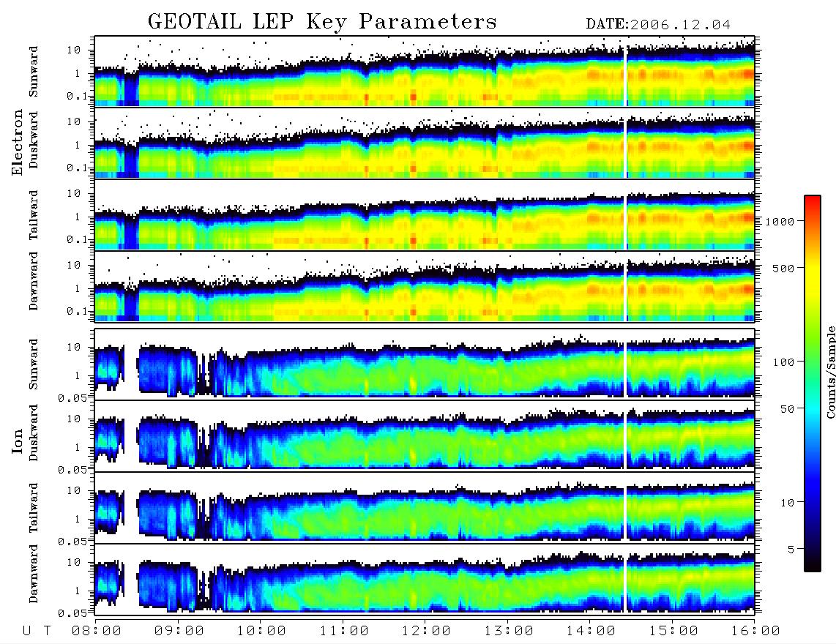The height and width of the screenshot is (644, 836).
Task: Click the Ion Tailward axis label
Action: point(34,508)
